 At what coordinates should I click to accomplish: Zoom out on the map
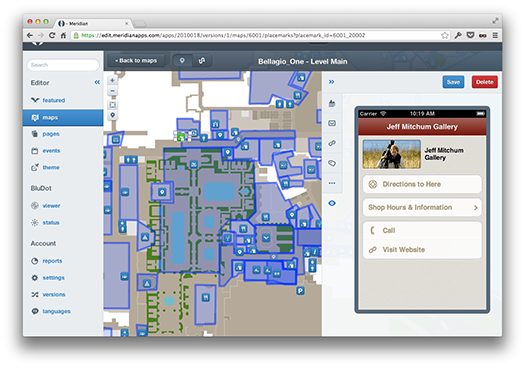coord(112,91)
